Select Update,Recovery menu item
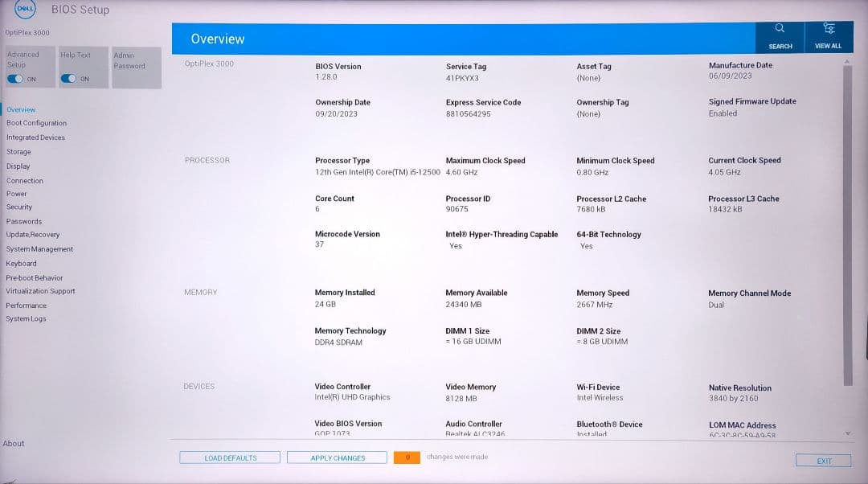 click(33, 235)
